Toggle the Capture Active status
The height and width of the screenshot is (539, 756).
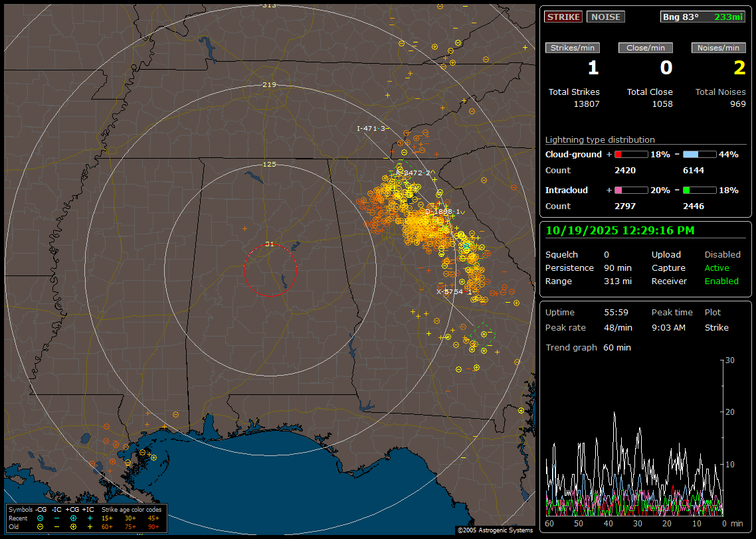(x=717, y=268)
